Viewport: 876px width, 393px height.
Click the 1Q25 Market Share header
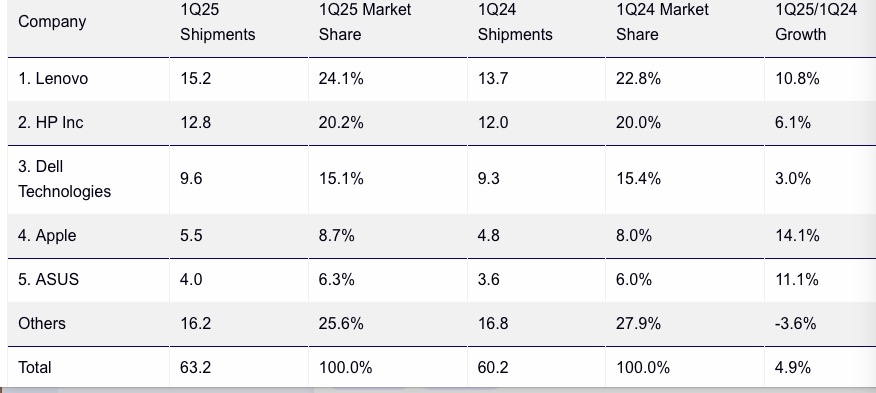click(365, 22)
